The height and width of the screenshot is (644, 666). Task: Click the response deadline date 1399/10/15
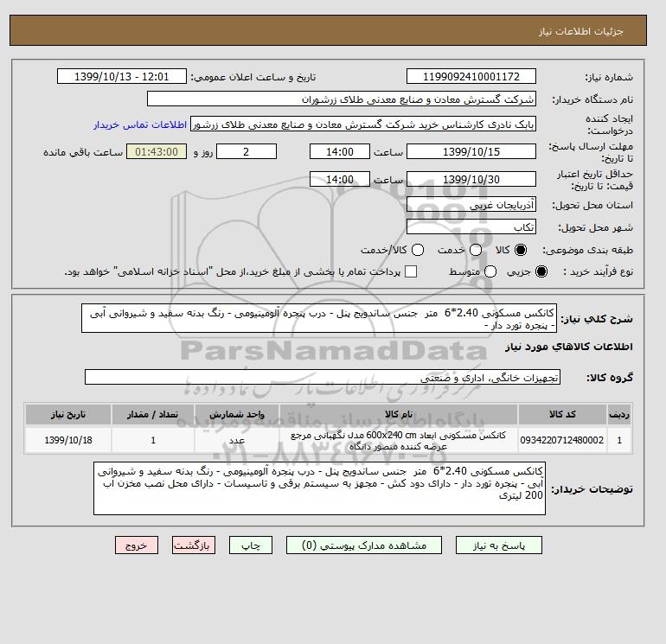point(471,152)
